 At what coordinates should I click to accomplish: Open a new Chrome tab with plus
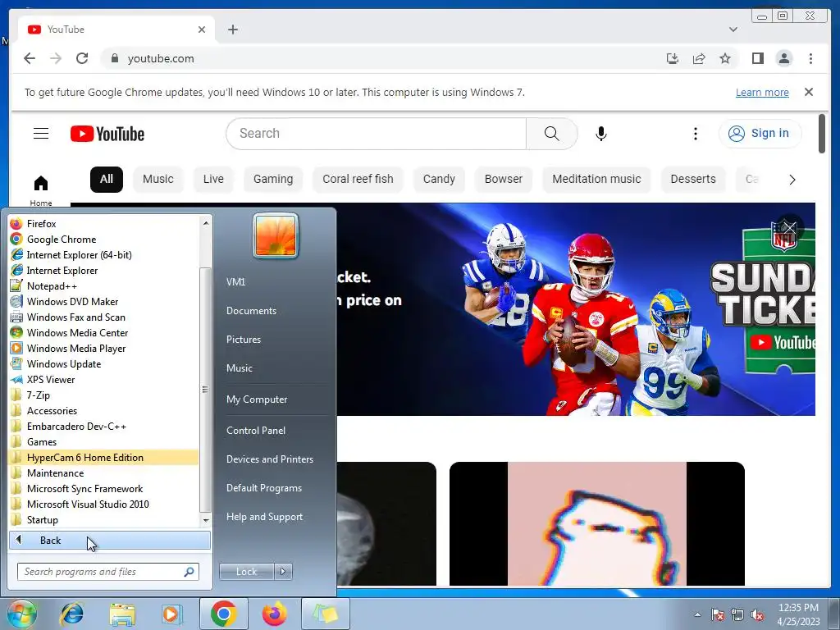(x=232, y=30)
